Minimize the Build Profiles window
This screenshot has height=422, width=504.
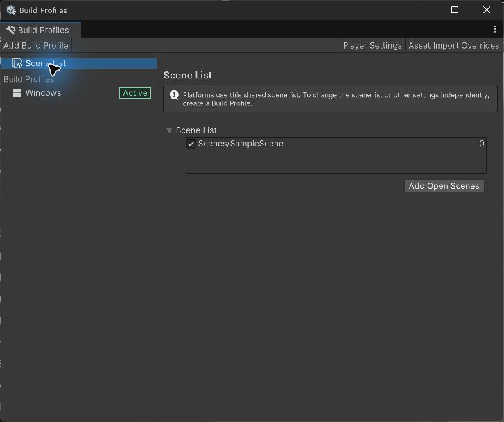coord(423,10)
